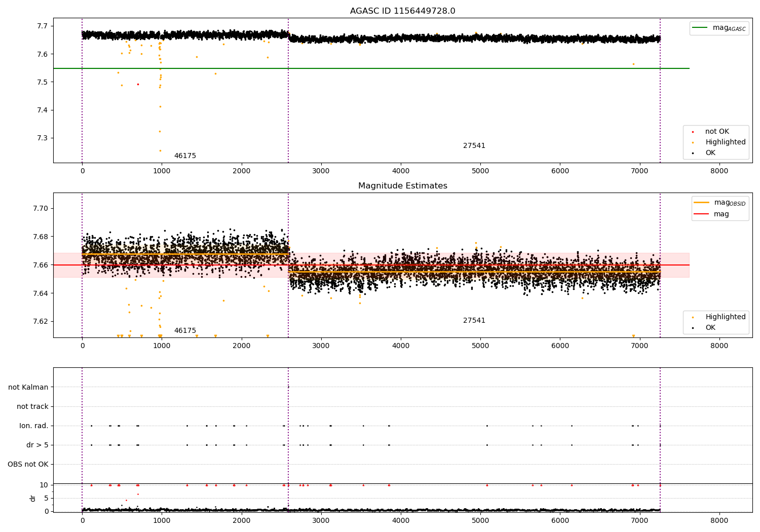Viewport: 760px width, 532px height.
Task: Click the 'Magnitude Estimates' plot title
Action: coord(403,186)
